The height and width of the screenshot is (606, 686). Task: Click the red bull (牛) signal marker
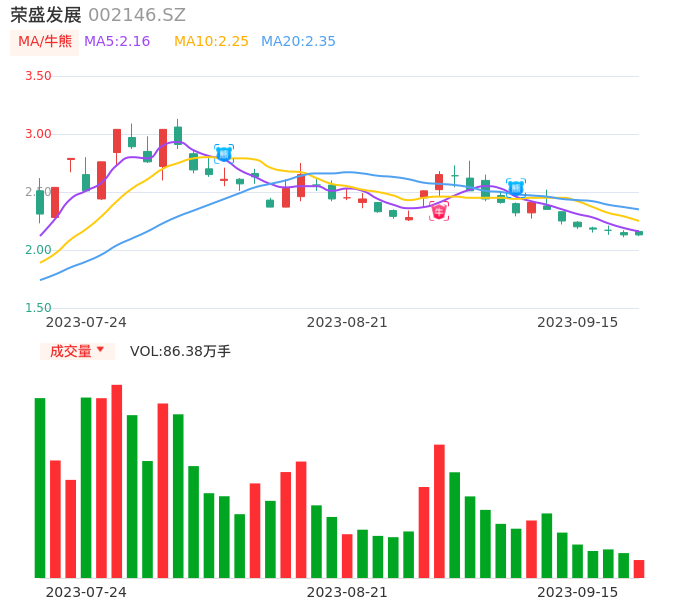point(439,212)
